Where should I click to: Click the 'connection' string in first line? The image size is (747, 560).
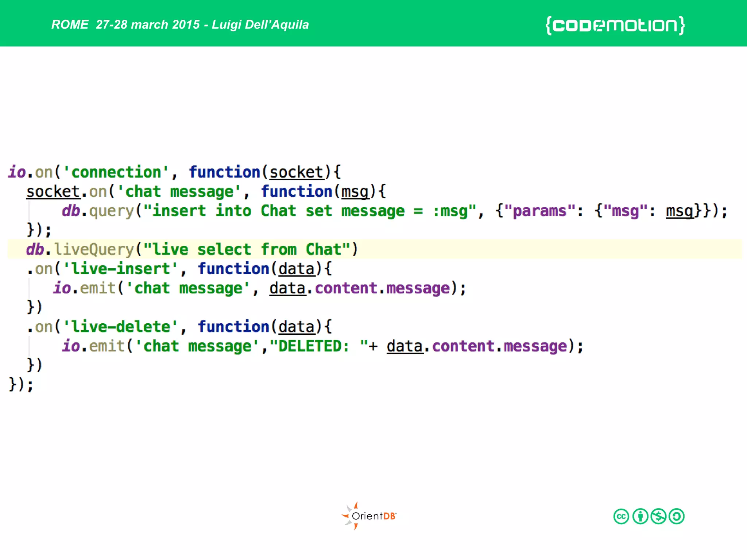tap(116, 172)
